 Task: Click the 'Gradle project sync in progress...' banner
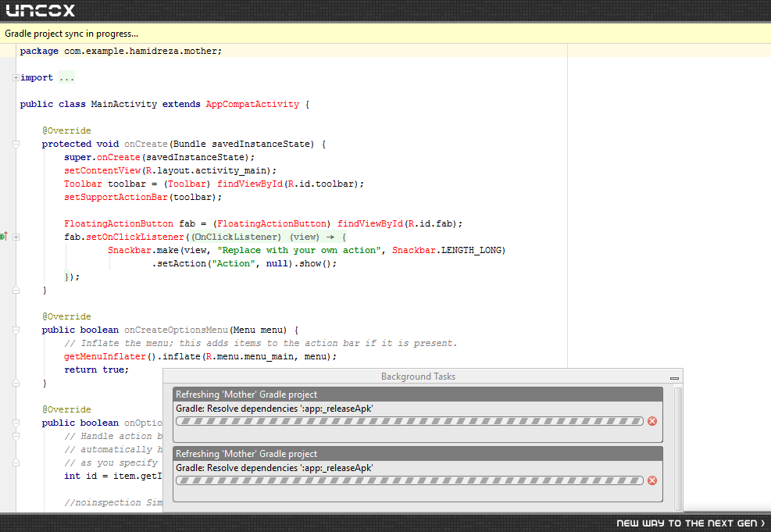[x=386, y=34]
